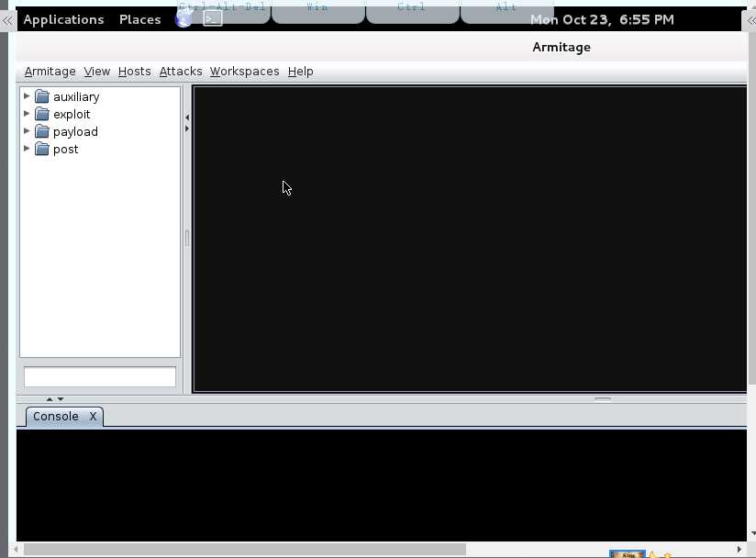Click the date and time clock

tap(602, 20)
